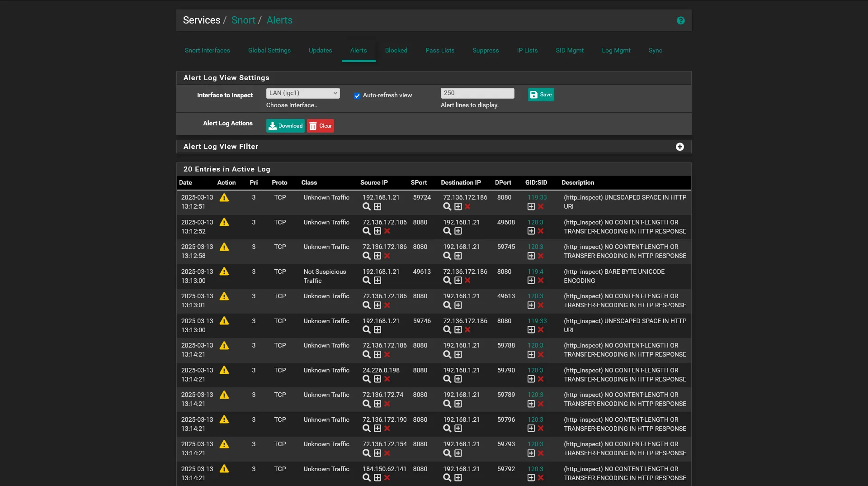Click destination port cell 59796
This screenshot has height=486, width=868.
[506, 420]
